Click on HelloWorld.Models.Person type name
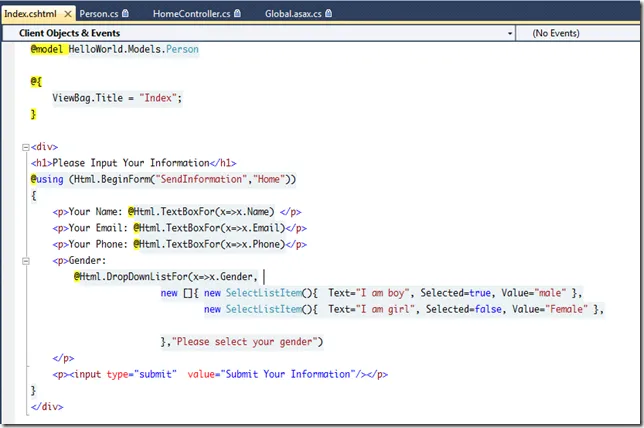 point(133,49)
